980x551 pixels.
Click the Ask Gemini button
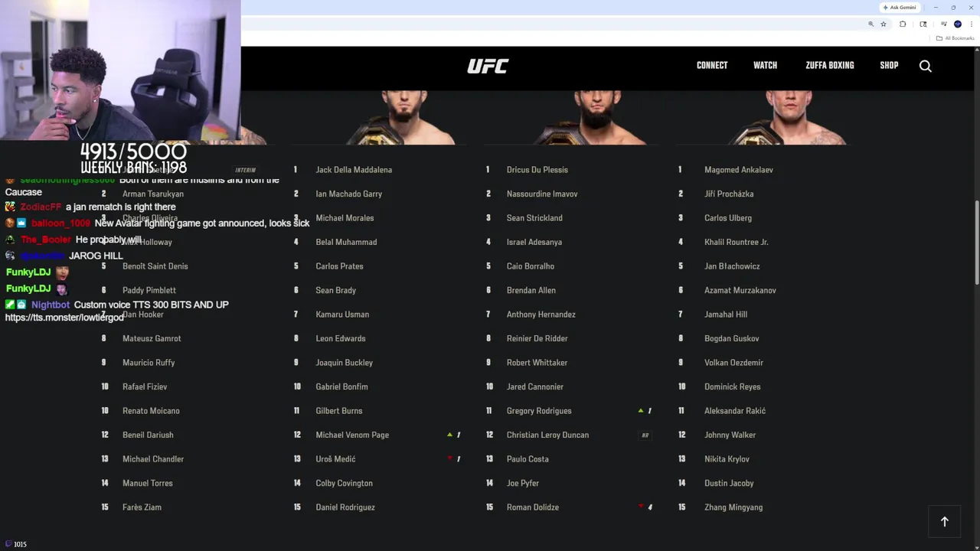pyautogui.click(x=900, y=8)
